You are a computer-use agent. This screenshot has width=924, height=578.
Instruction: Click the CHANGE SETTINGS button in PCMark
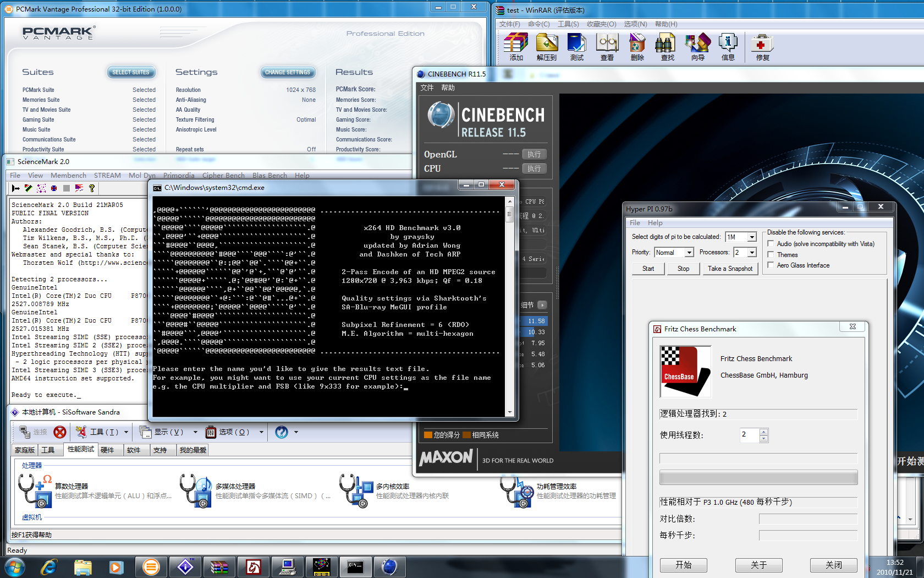[288, 72]
